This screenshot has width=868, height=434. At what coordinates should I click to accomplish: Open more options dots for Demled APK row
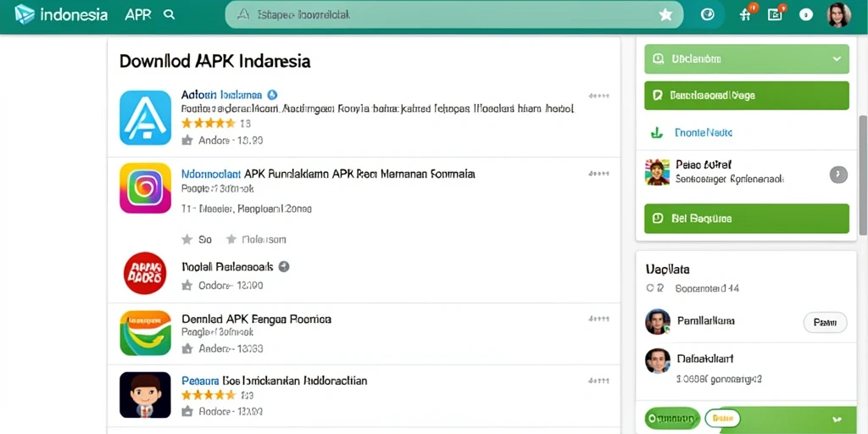point(598,319)
